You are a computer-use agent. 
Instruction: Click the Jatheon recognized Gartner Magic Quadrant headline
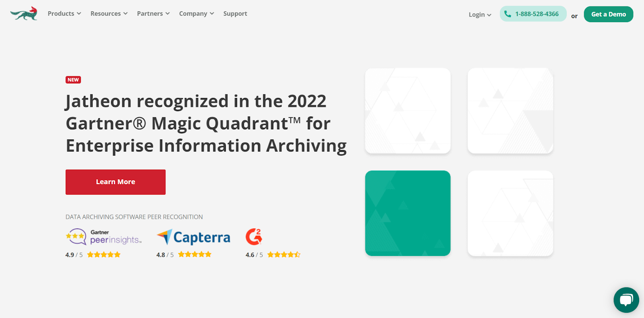[x=206, y=123]
